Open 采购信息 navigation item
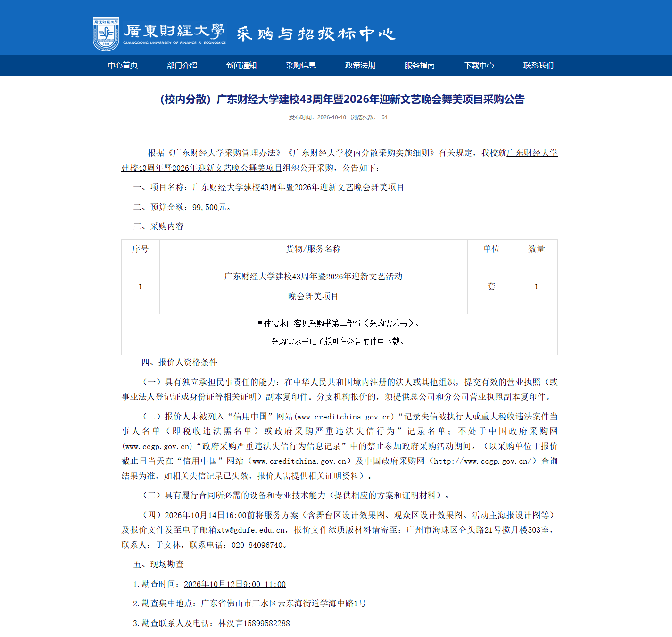The width and height of the screenshot is (672, 637). tap(301, 66)
